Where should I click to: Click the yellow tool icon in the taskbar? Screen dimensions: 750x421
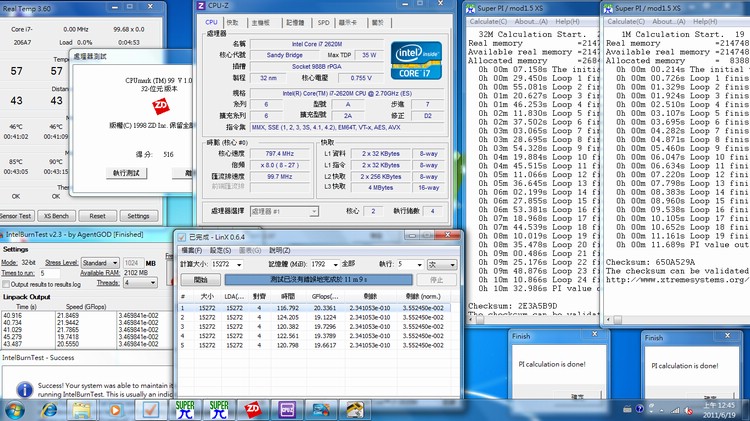pyautogui.click(x=355, y=410)
